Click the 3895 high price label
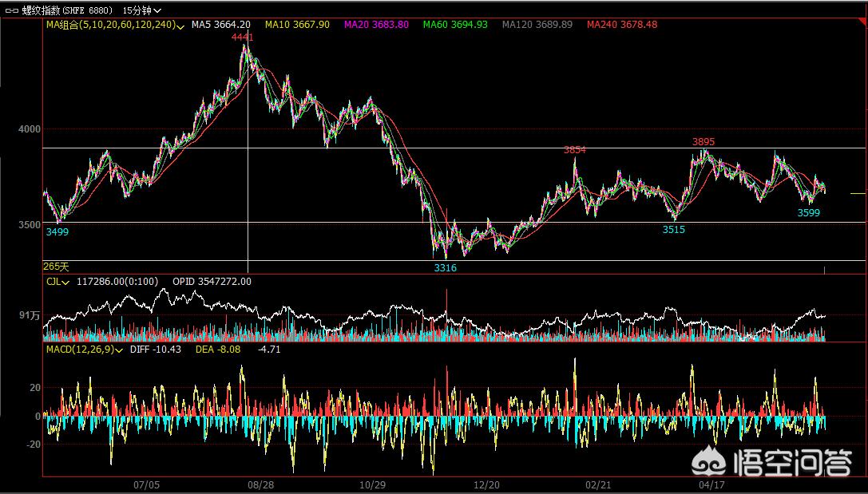This screenshot has height=494, width=868. (x=703, y=141)
